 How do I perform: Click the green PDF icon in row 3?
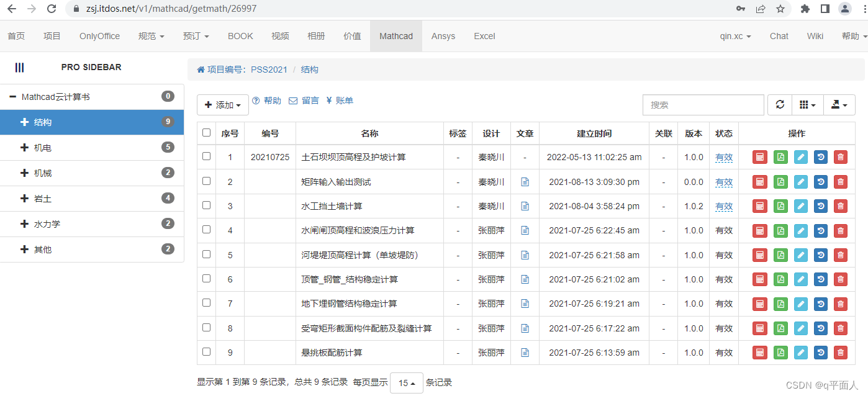pyautogui.click(x=780, y=206)
